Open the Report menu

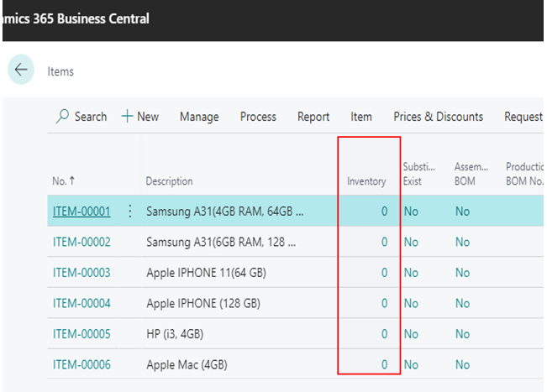[313, 117]
